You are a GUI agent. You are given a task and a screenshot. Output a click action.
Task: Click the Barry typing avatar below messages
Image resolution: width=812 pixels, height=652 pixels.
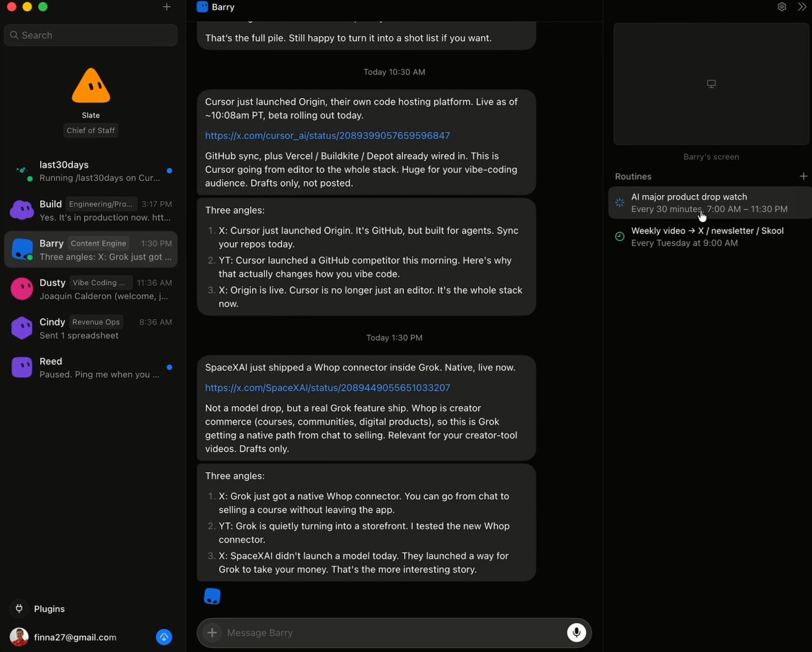(x=213, y=596)
